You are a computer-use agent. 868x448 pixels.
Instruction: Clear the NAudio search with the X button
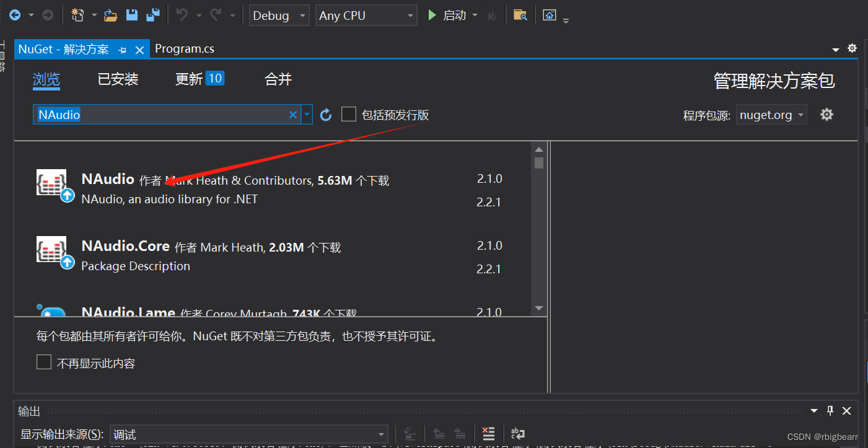pos(292,114)
